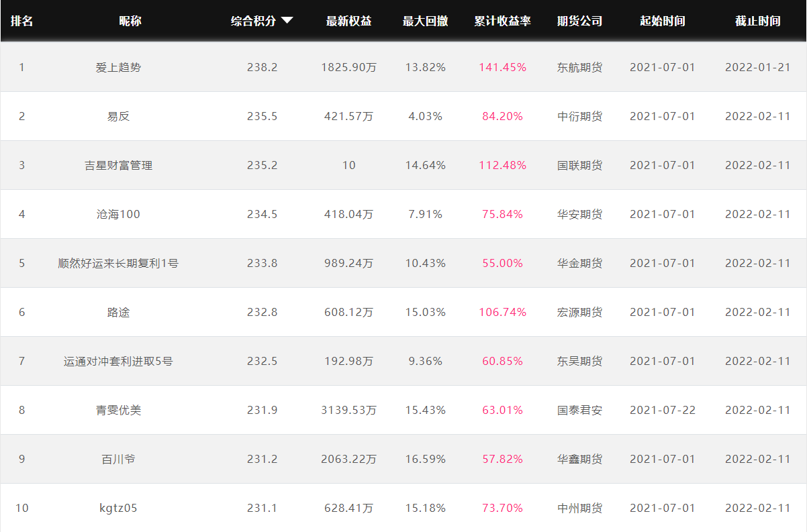Select the equity value 421.57万

pyautogui.click(x=348, y=116)
